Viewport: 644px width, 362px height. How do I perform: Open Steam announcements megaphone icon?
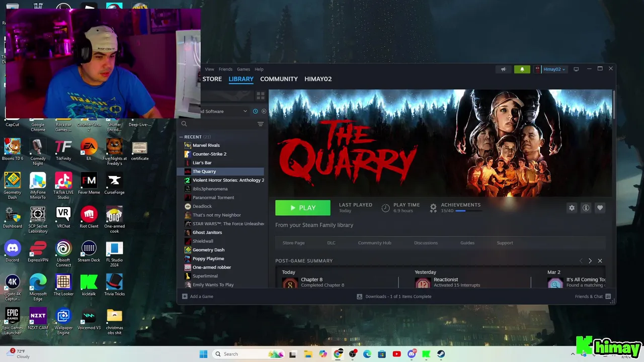[x=503, y=69]
